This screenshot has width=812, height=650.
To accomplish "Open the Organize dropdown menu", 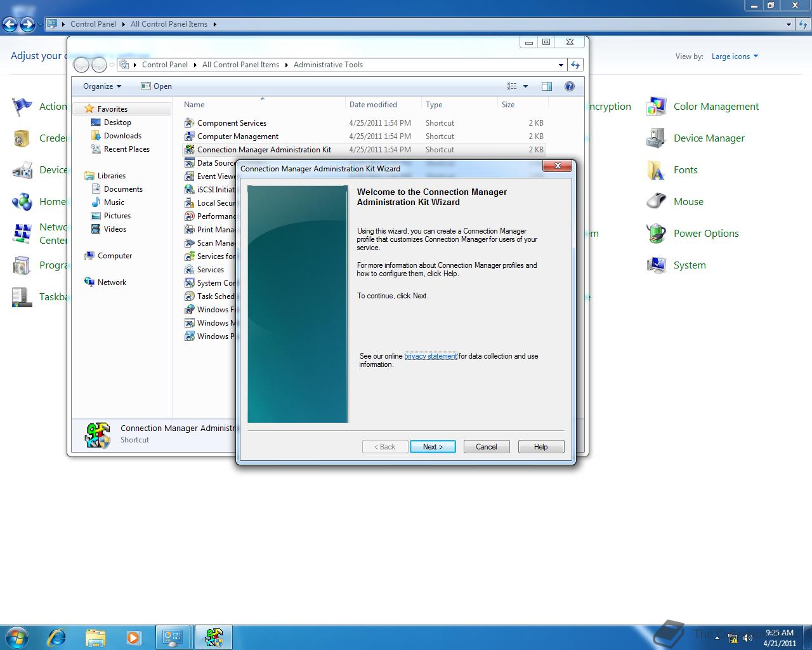I will point(101,86).
